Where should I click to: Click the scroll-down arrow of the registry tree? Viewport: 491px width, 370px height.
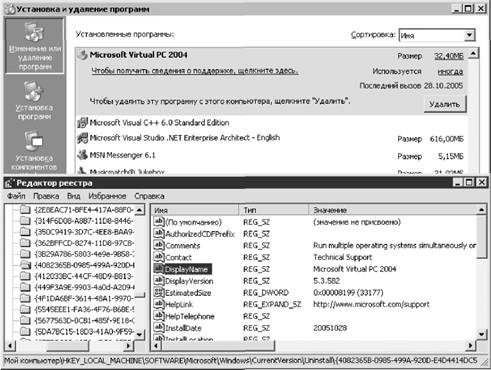coord(140,334)
